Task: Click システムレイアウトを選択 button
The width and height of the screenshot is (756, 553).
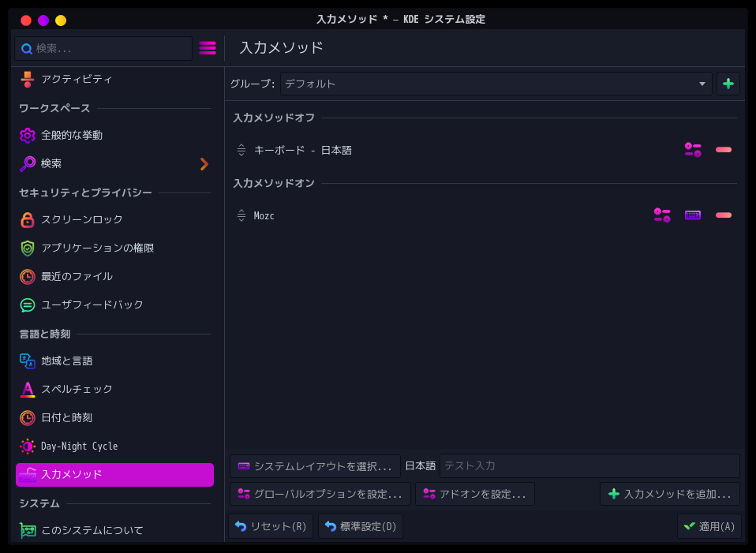Action: (316, 466)
